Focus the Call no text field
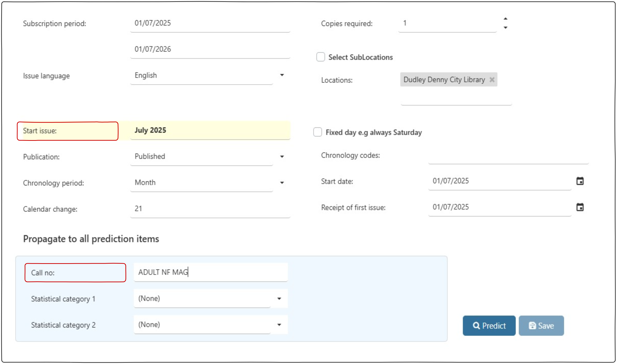Viewport: 617px width, 364px height. [210, 272]
